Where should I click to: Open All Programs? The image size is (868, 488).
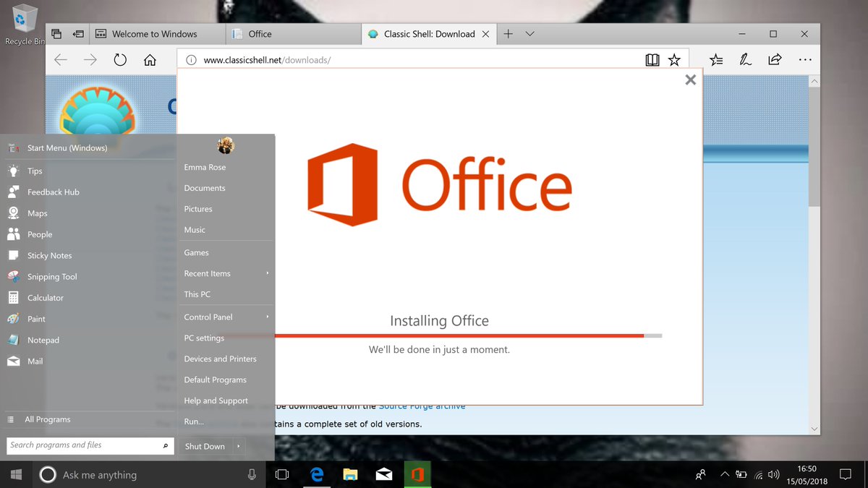point(47,419)
